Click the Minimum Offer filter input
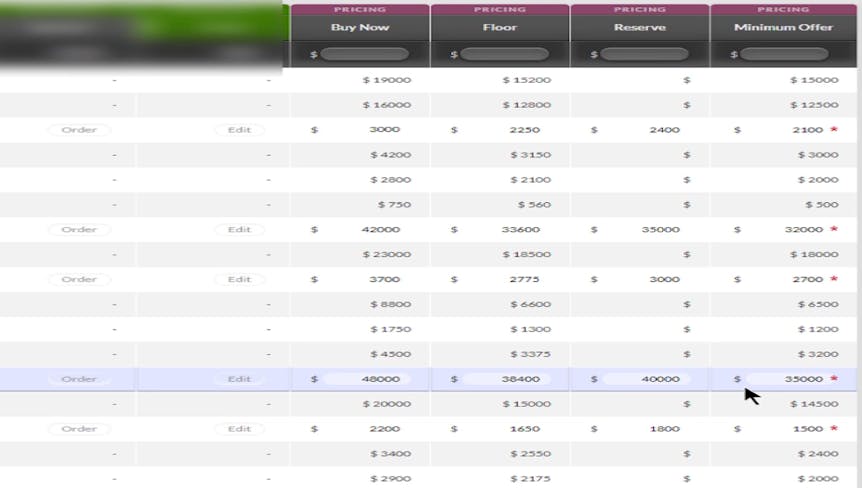 pos(784,54)
